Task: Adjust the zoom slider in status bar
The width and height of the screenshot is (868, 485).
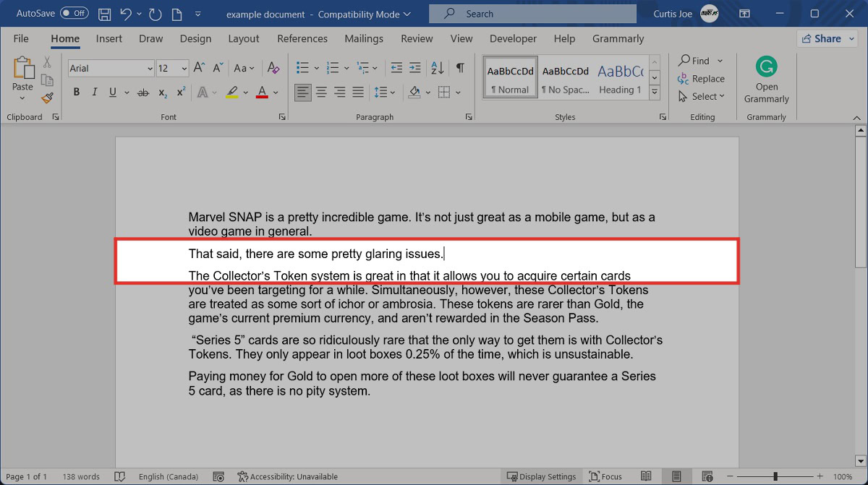Action: (776, 476)
